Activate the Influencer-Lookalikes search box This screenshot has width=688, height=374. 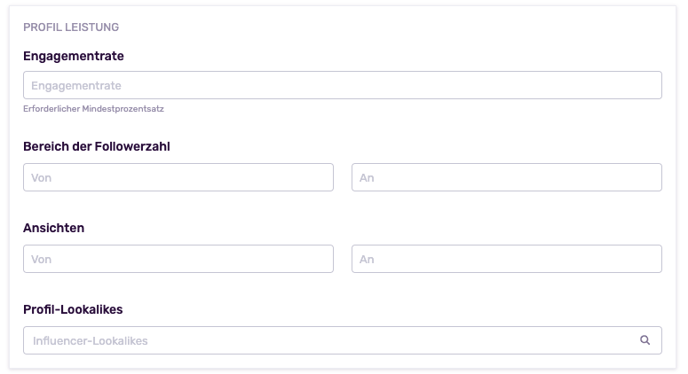pyautogui.click(x=342, y=340)
